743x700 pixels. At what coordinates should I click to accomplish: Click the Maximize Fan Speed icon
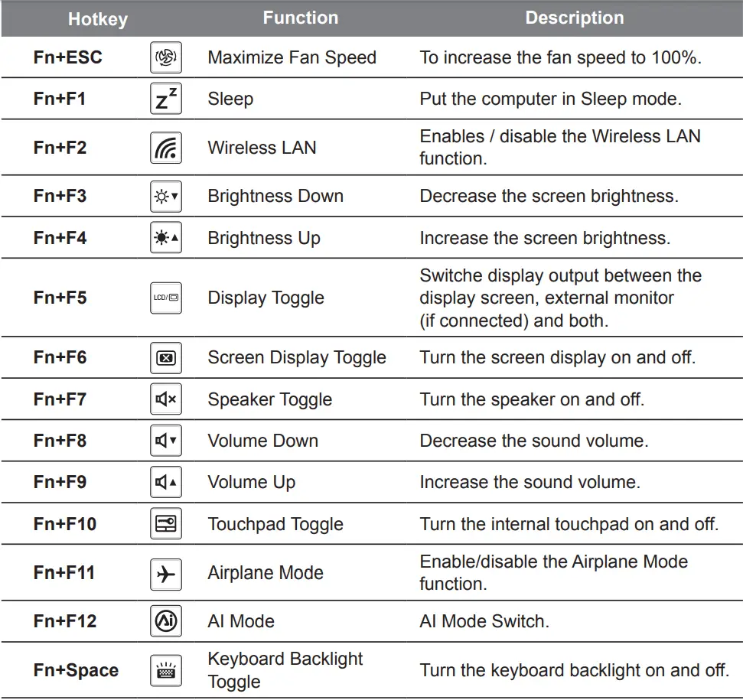[x=165, y=58]
